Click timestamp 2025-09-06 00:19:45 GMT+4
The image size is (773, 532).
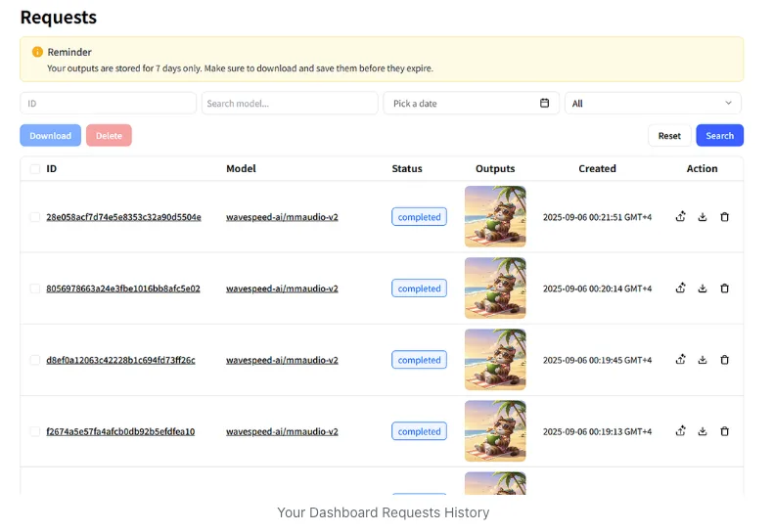tap(597, 360)
